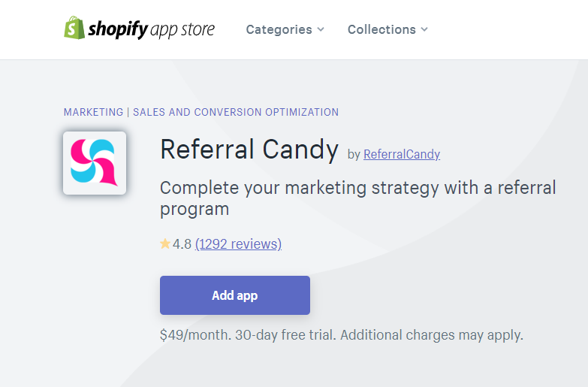Expand the chevron next to Collections
Viewport: 588px width, 387px height.
tap(424, 29)
